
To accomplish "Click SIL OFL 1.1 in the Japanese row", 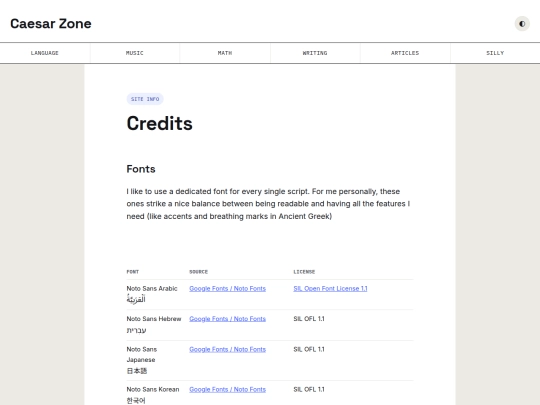I will pos(309,349).
